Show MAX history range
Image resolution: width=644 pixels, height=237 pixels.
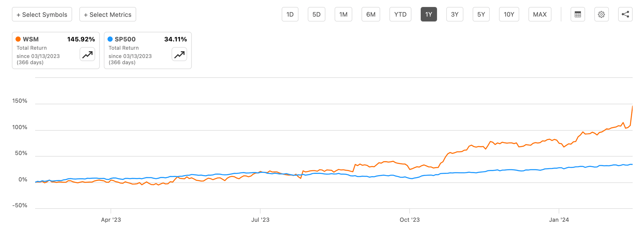click(x=540, y=15)
